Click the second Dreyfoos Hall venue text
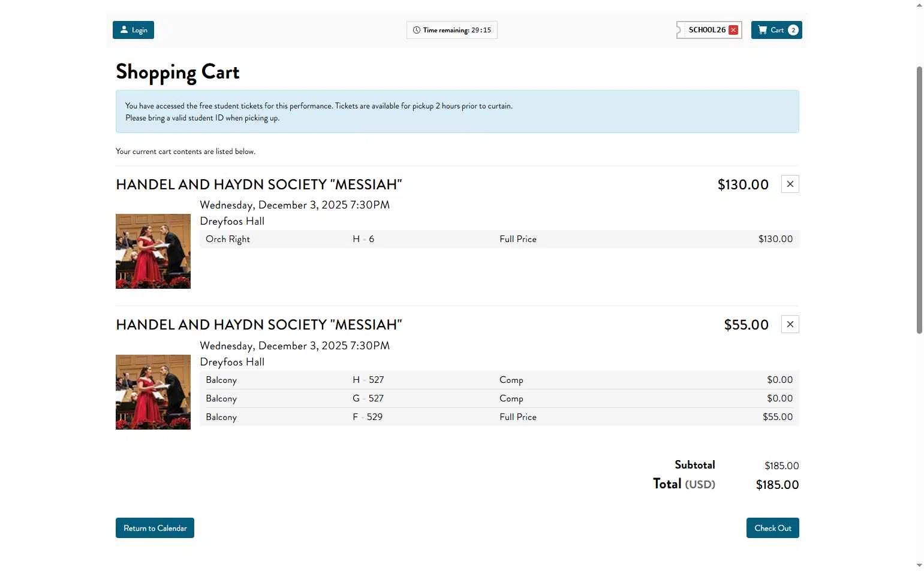Image resolution: width=924 pixels, height=571 pixels. click(232, 362)
